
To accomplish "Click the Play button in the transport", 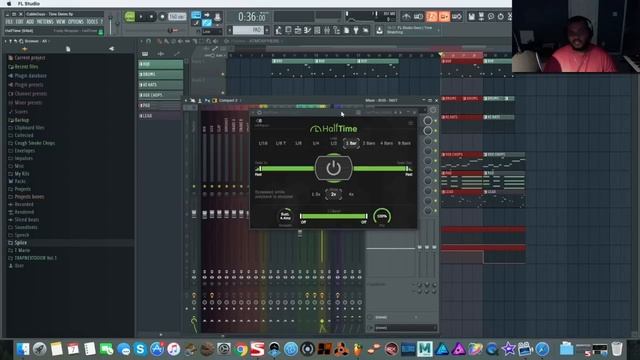I will click(x=141, y=17).
